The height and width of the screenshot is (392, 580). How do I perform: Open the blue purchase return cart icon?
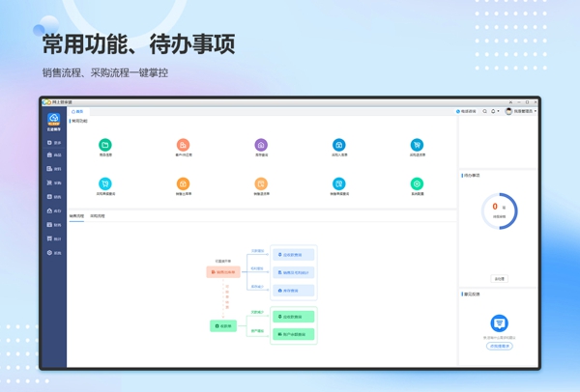click(417, 145)
